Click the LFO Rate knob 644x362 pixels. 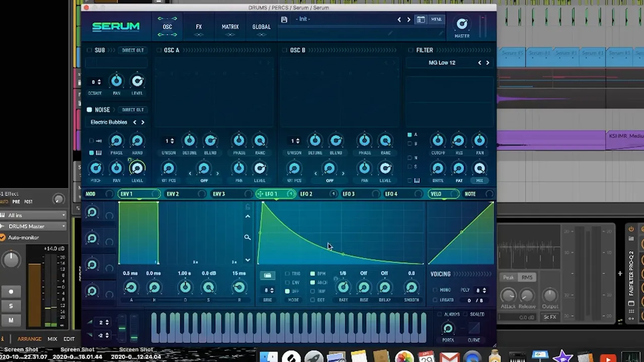343,287
